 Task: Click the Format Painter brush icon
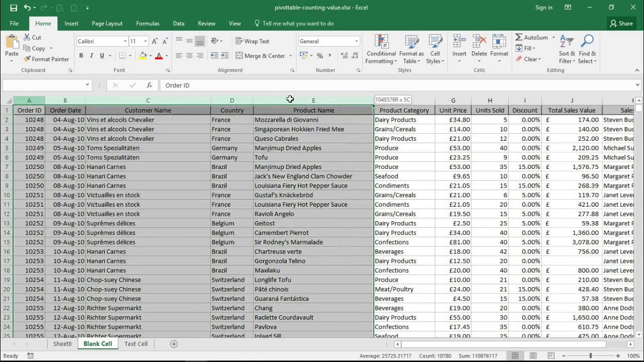[x=27, y=59]
